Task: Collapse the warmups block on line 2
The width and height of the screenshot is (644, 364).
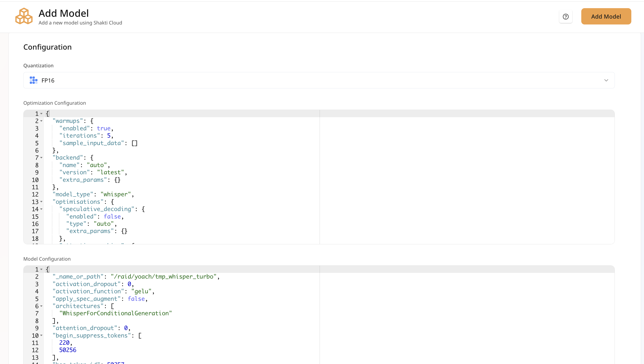Action: pyautogui.click(x=41, y=121)
